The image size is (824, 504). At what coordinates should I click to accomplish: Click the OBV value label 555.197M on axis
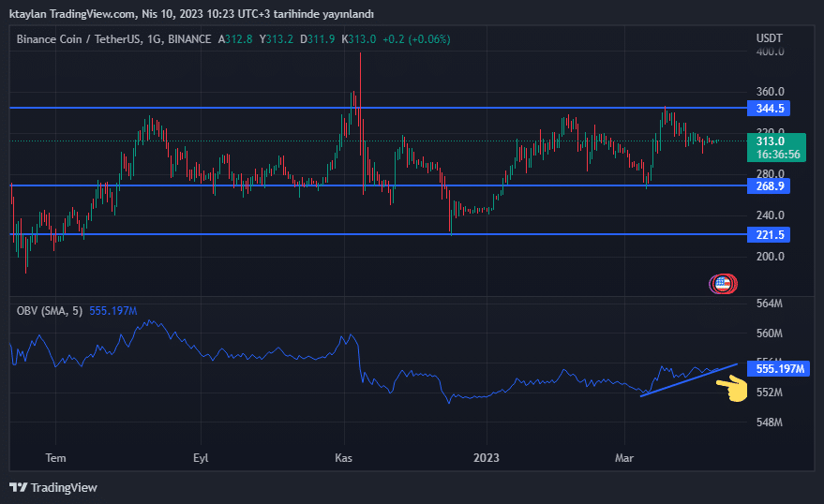pyautogui.click(x=778, y=368)
